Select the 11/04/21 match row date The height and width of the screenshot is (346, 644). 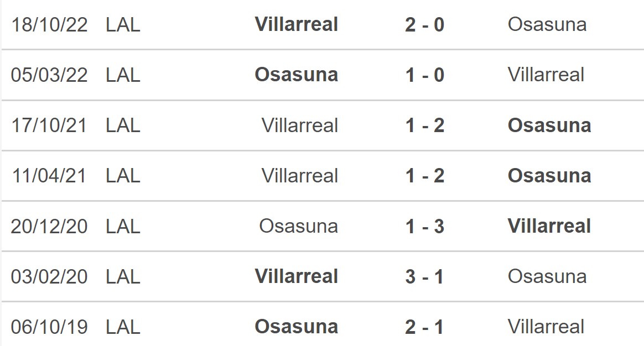click(49, 176)
